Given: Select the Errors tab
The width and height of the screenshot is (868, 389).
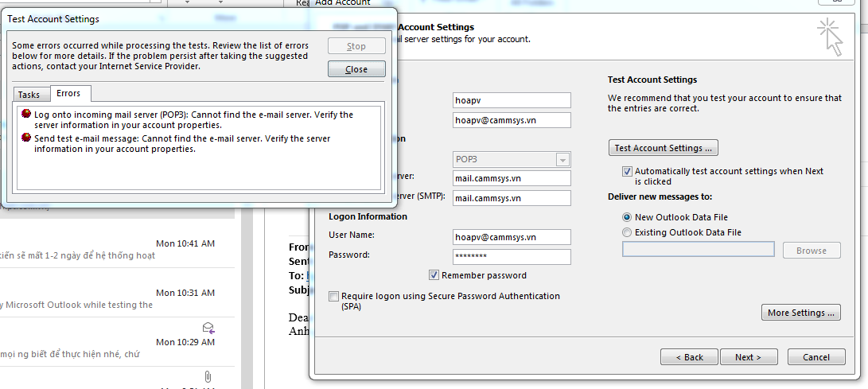Looking at the screenshot, I should click(x=68, y=94).
